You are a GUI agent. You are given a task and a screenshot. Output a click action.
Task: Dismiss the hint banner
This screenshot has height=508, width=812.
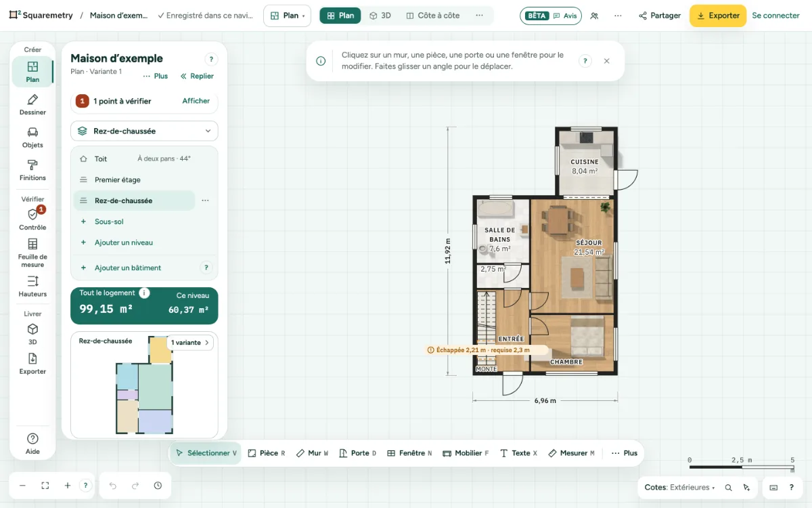coord(607,61)
